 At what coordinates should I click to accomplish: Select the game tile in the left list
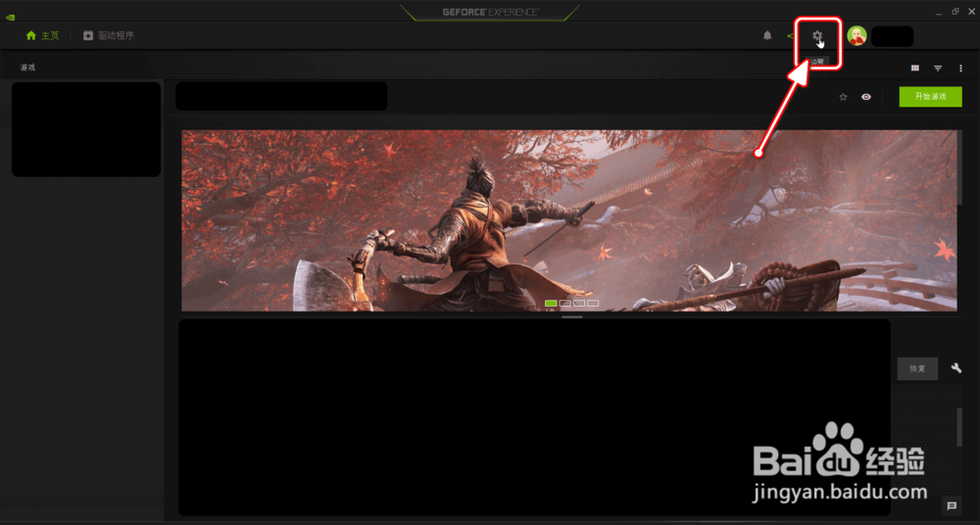pos(86,129)
